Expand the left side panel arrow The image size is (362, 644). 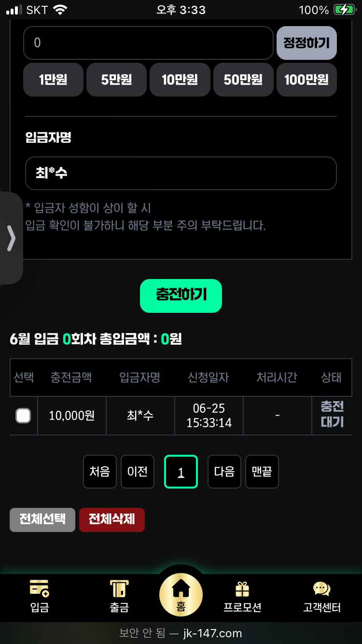coord(11,238)
